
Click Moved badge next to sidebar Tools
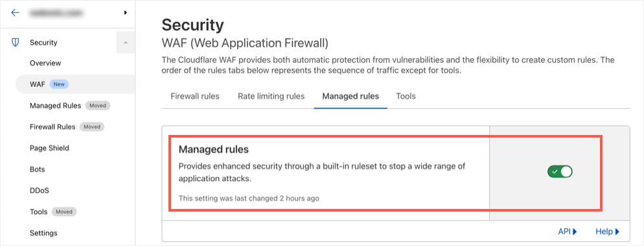(x=64, y=212)
